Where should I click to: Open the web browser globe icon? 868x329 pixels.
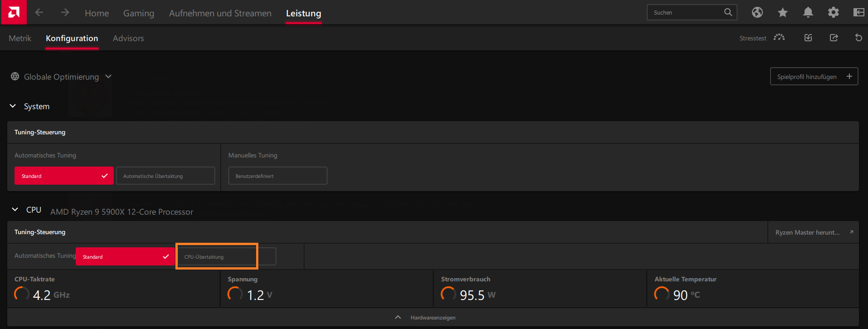(757, 12)
